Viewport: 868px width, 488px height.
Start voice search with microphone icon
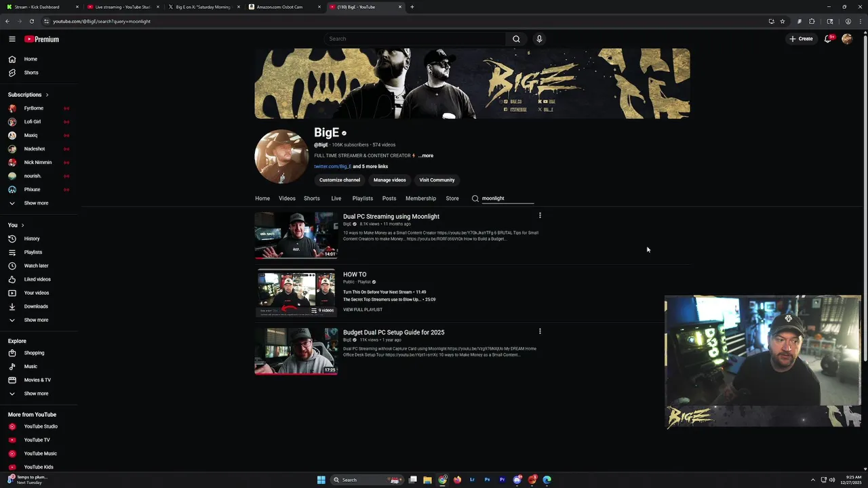pos(539,39)
